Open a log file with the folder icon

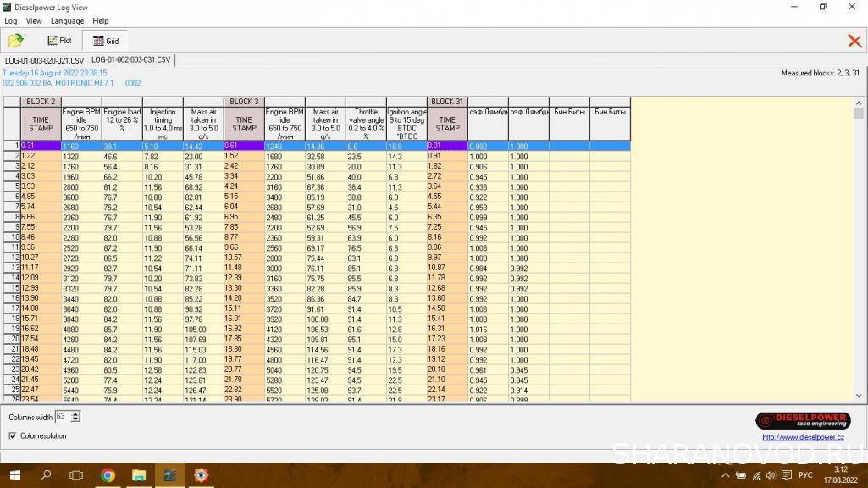[15, 40]
